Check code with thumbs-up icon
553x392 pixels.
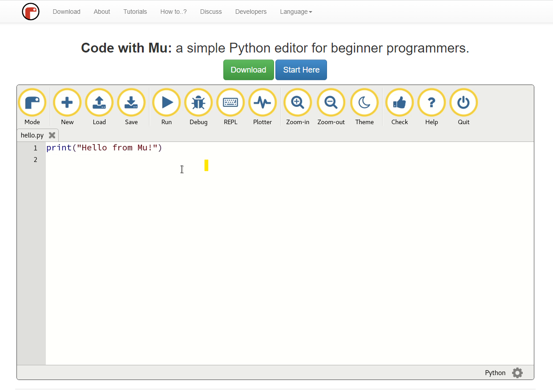[x=400, y=103]
